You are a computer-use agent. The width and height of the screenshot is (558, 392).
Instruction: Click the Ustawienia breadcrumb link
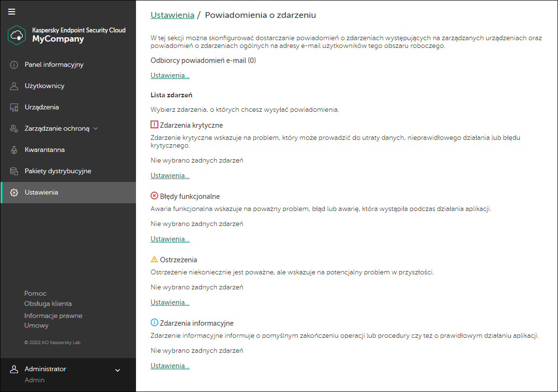pyautogui.click(x=172, y=15)
